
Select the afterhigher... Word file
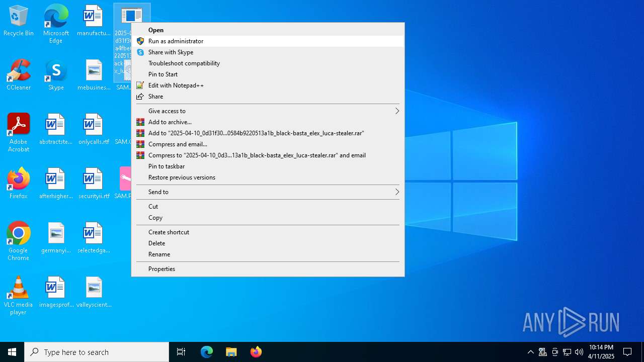(x=56, y=184)
